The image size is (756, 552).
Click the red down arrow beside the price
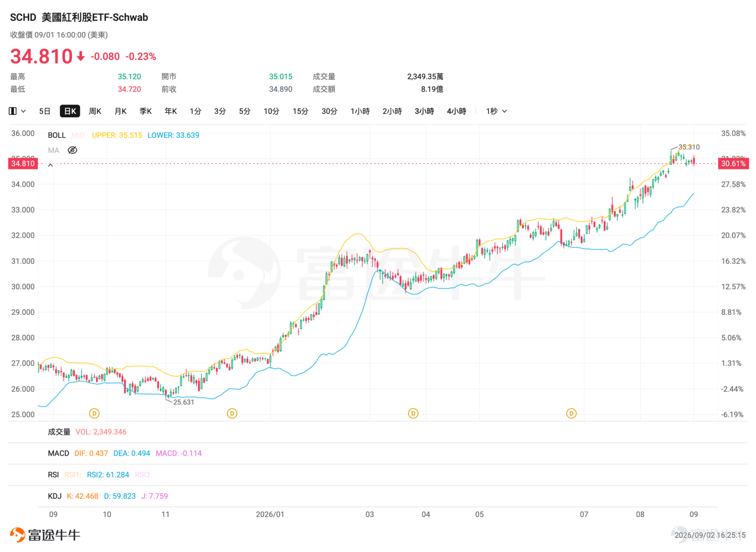pyautogui.click(x=81, y=56)
